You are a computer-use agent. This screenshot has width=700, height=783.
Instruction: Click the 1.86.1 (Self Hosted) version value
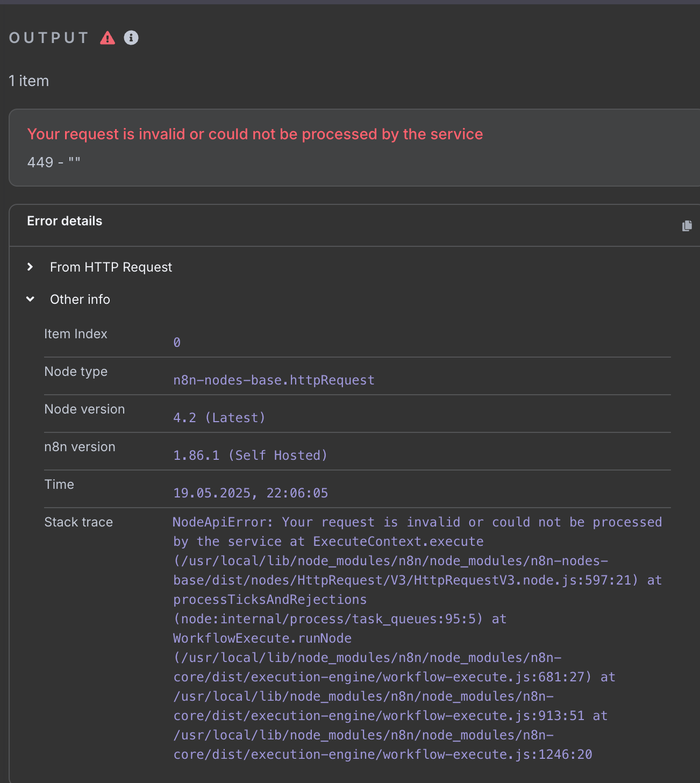coord(250,455)
